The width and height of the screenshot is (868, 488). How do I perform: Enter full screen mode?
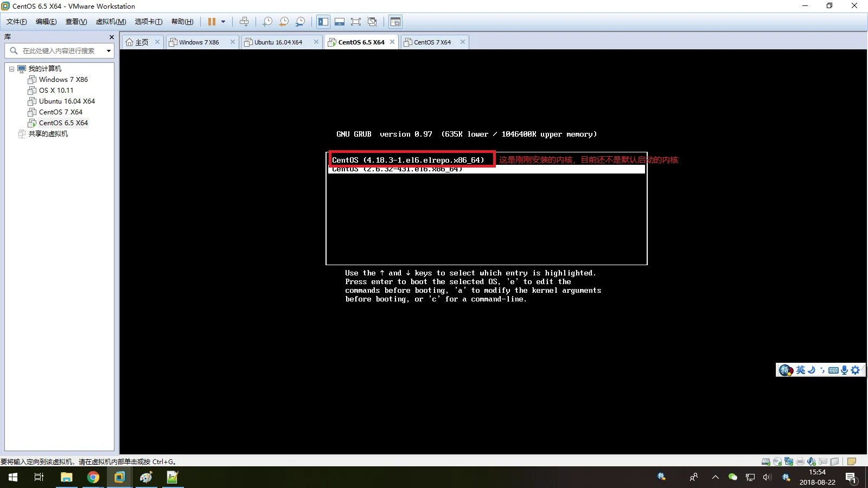click(356, 22)
